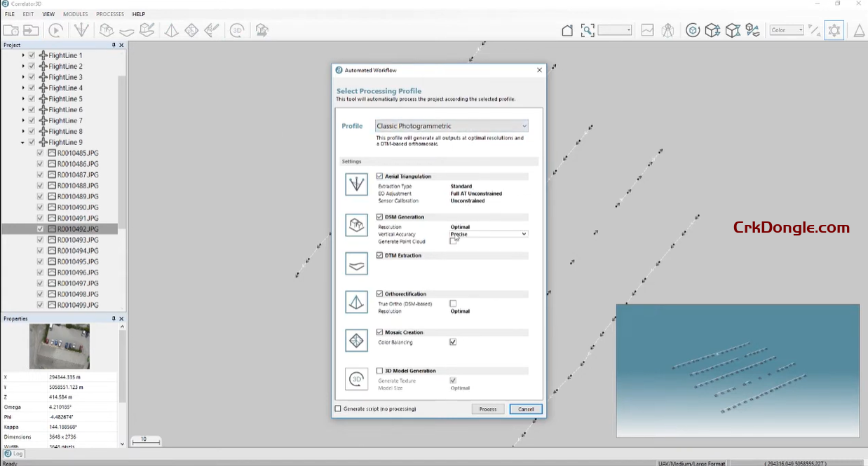This screenshot has height=466, width=868.
Task: Select the Aerial Triangulation toolbar icon
Action: (83, 30)
